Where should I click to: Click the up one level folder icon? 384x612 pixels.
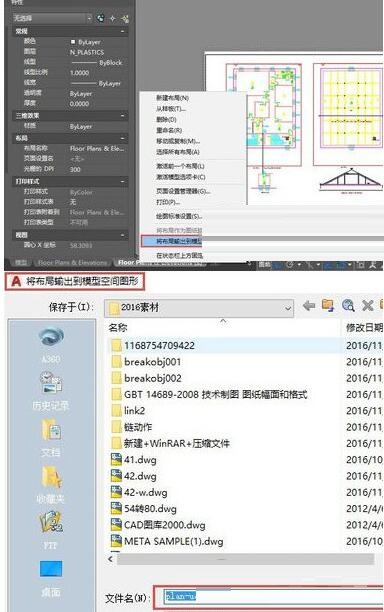(328, 305)
